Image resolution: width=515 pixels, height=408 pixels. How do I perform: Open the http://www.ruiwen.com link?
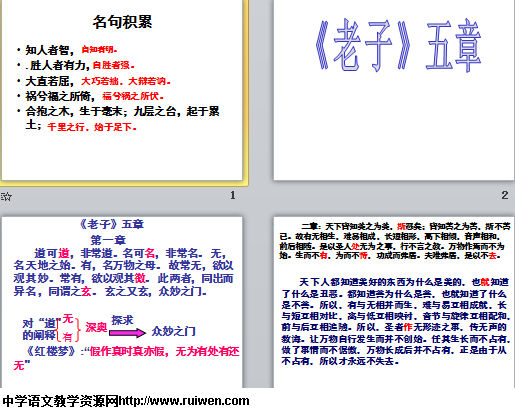pyautogui.click(x=184, y=401)
